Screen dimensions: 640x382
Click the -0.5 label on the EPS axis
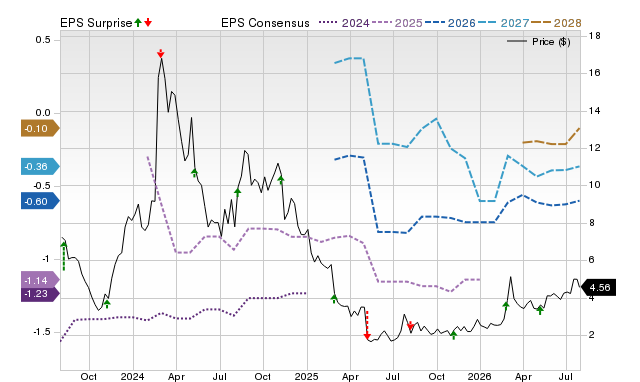pos(42,186)
